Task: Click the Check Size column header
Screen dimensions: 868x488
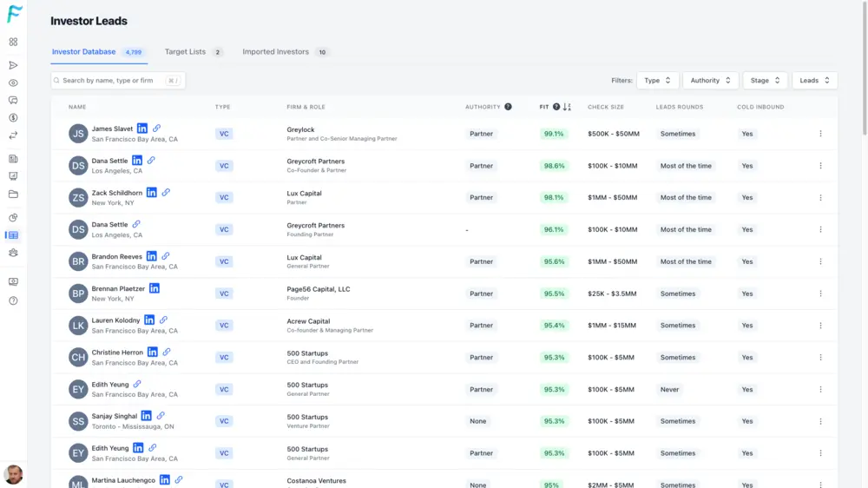Action: 606,107
